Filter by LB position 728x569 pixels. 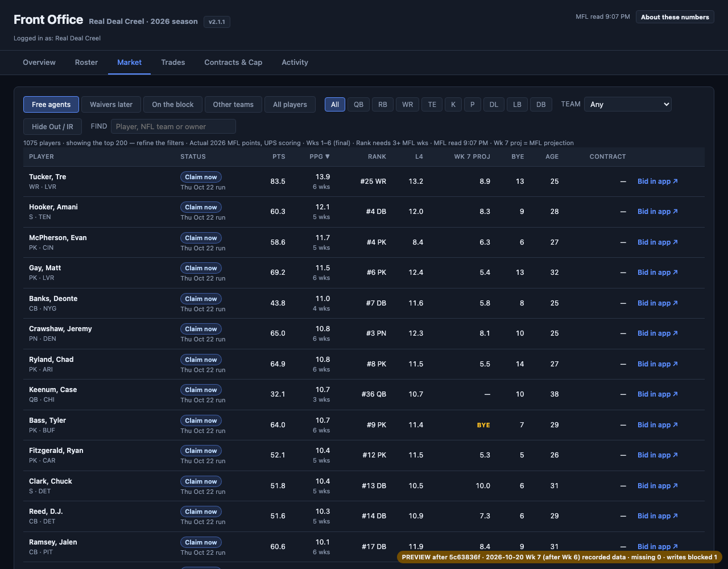click(x=517, y=105)
